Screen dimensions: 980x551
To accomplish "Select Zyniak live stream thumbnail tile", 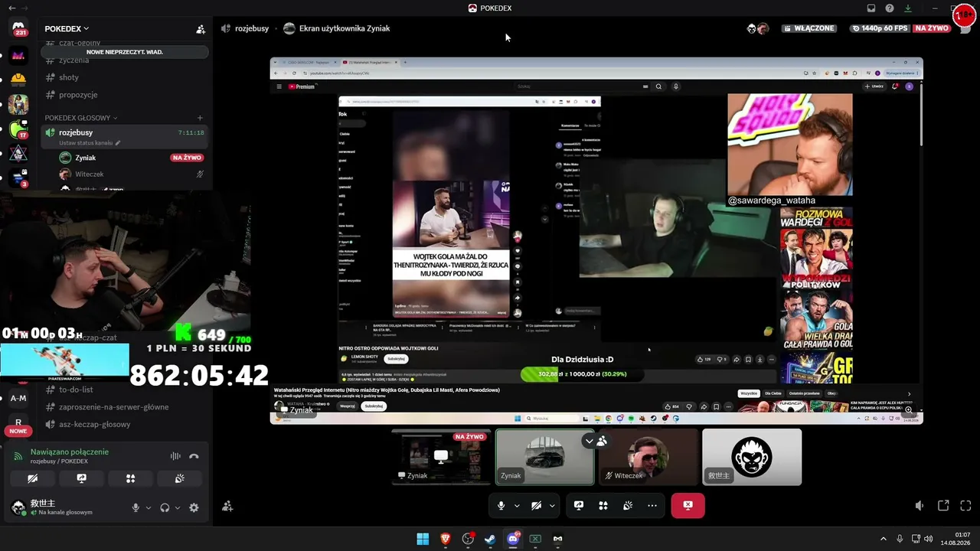I will 442,457.
